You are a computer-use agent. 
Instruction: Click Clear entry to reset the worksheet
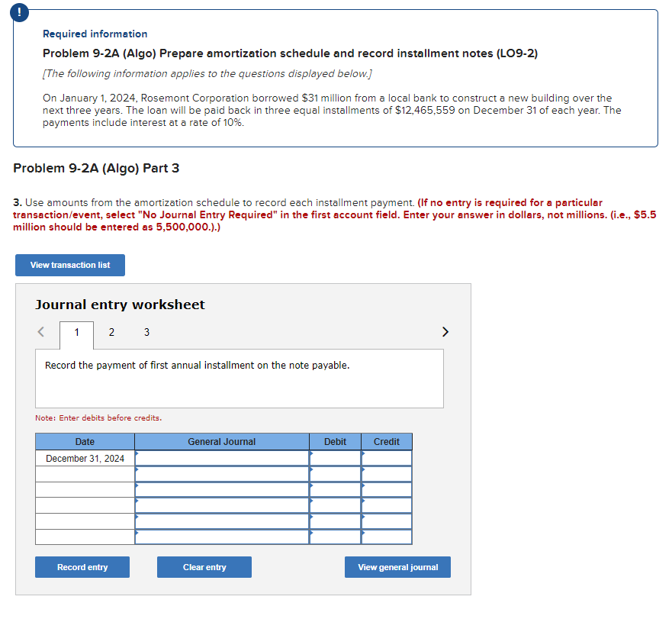coord(204,567)
